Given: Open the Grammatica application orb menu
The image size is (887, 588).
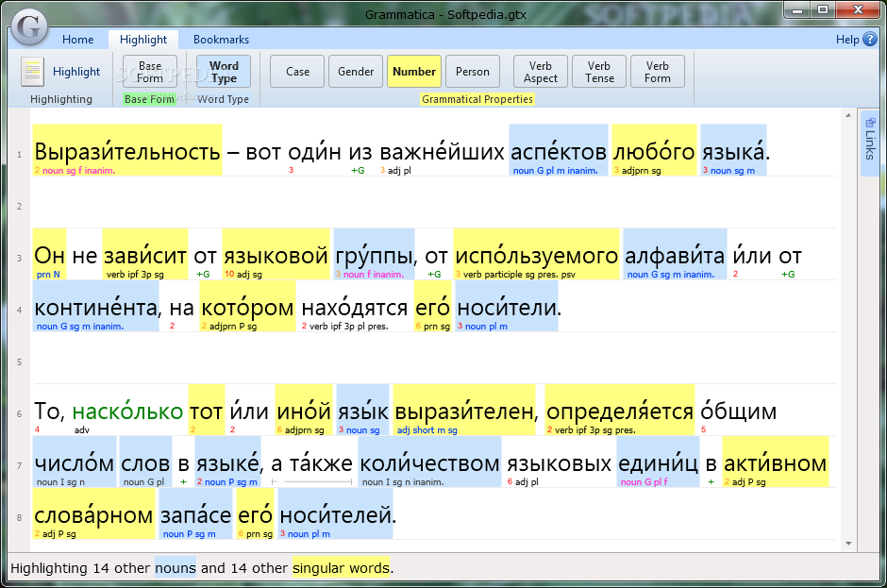Looking at the screenshot, I should 29,26.
